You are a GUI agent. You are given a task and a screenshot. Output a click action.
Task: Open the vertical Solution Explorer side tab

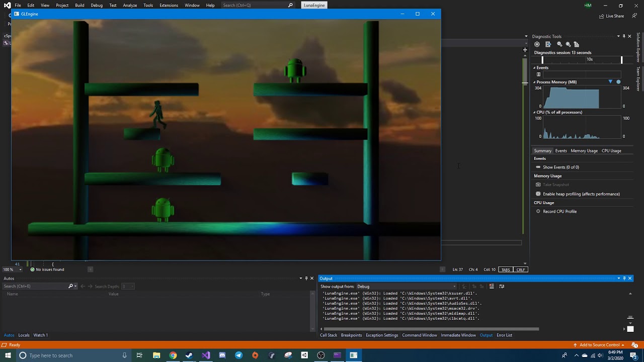[x=638, y=47]
